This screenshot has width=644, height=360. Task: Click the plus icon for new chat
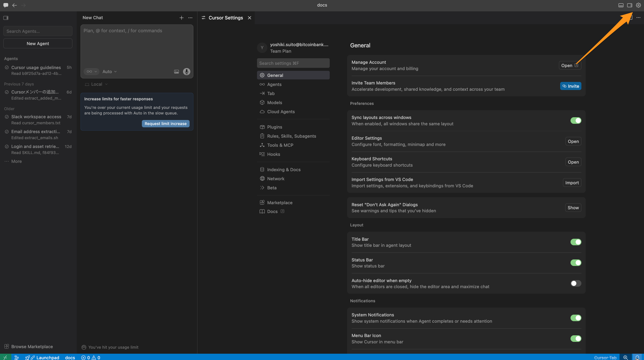coord(181,18)
